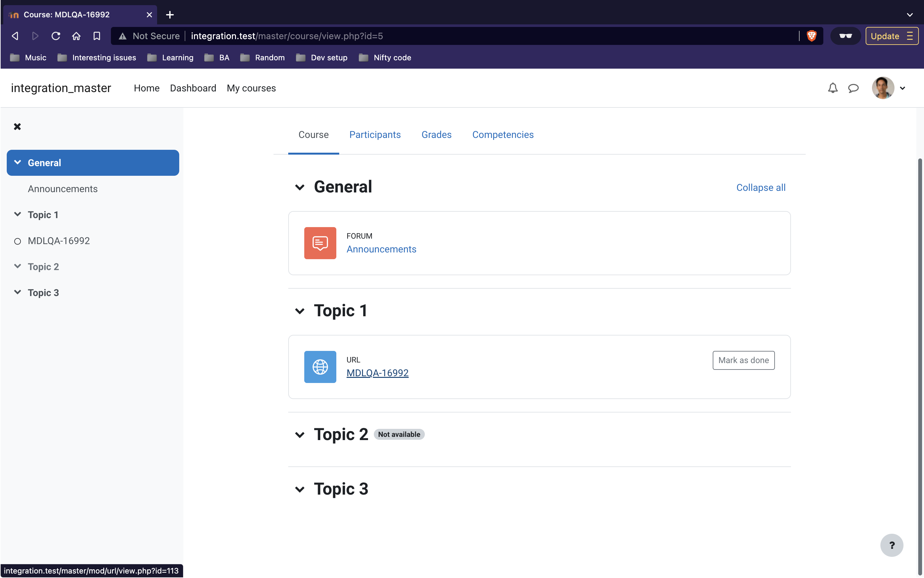
Task: Open the notifications bell
Action: (833, 88)
